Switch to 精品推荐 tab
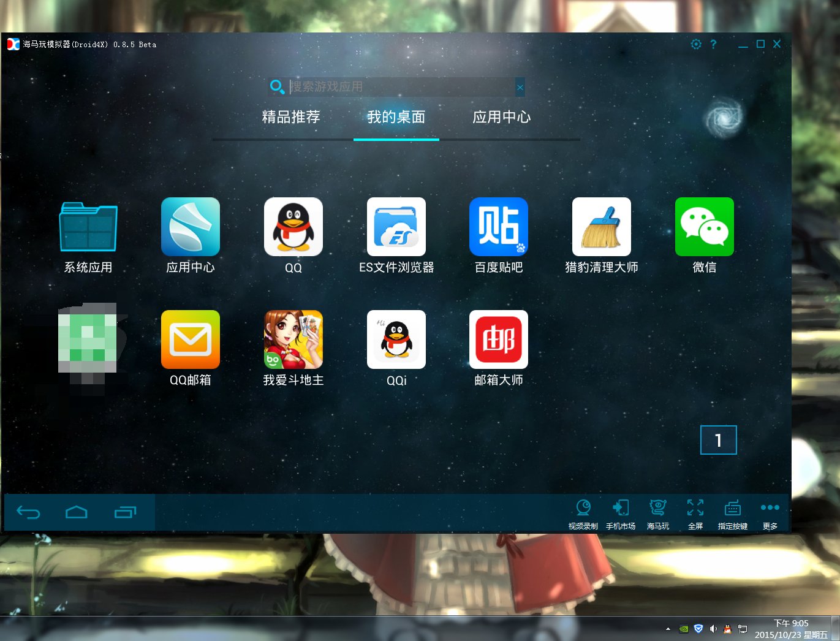 point(291,117)
